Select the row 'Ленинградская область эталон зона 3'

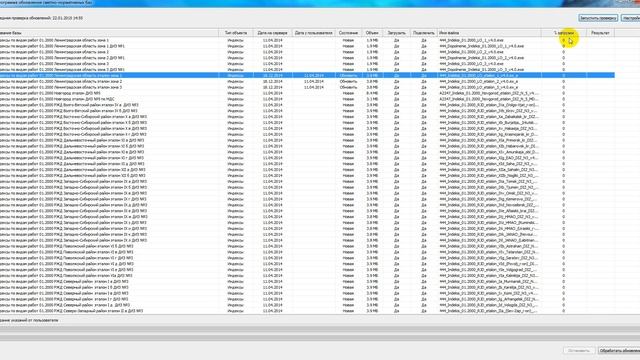click(x=307, y=87)
